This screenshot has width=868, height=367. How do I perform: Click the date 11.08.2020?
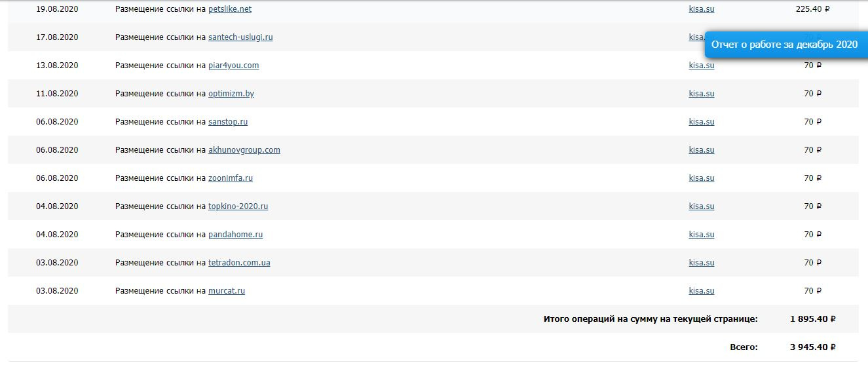[57, 94]
